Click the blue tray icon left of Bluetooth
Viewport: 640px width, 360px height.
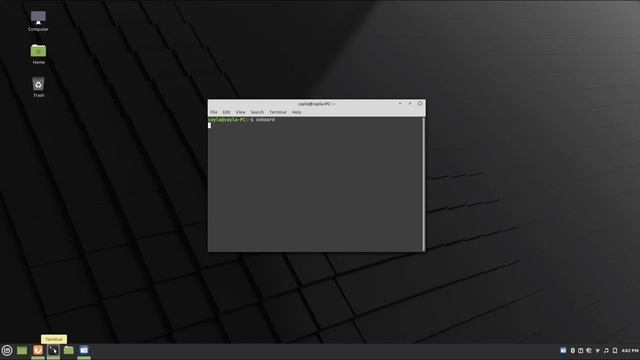563,350
